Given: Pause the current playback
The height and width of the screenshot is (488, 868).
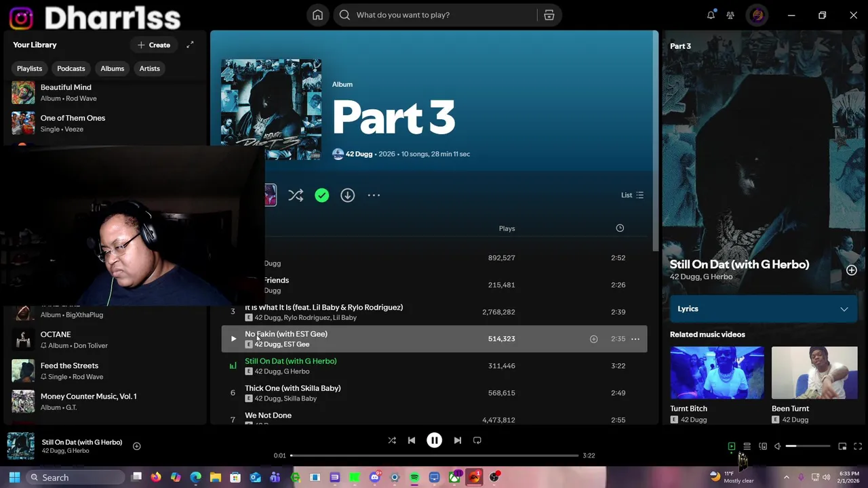Looking at the screenshot, I should tap(435, 441).
